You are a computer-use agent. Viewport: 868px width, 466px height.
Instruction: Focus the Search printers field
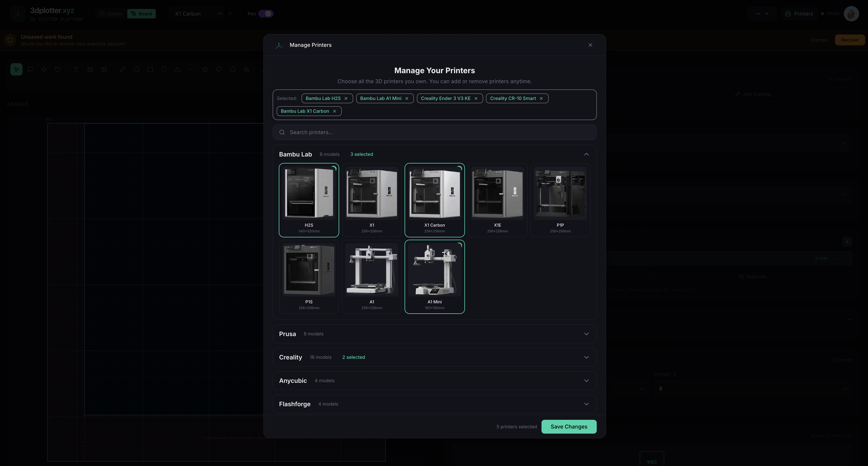435,132
